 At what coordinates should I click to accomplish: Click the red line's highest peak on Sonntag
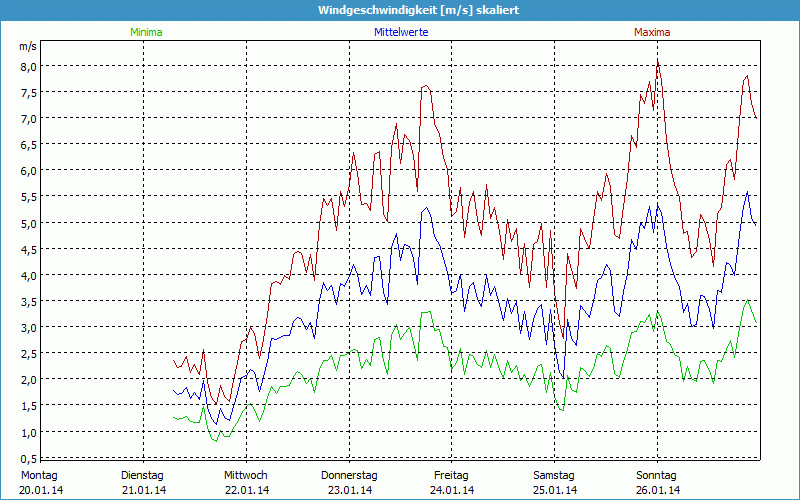pos(658,60)
